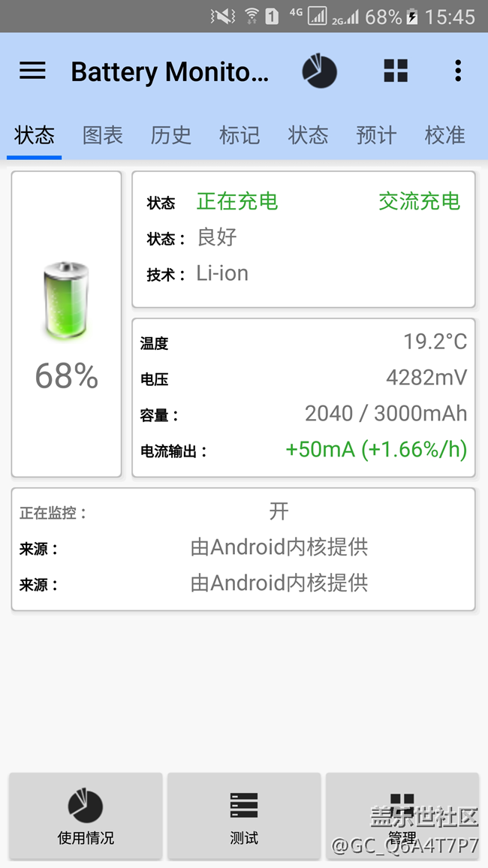This screenshot has width=488, height=868.
Task: Click the 正在充电 charging state text
Action: point(236,201)
